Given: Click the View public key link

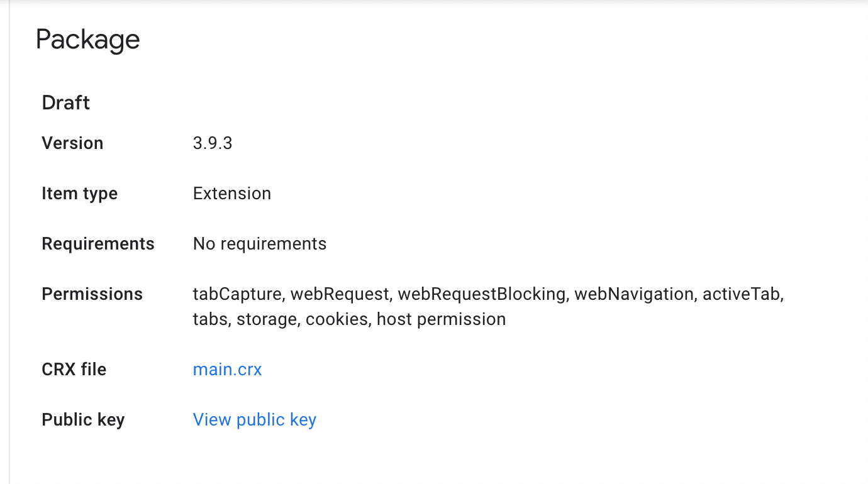Looking at the screenshot, I should (x=254, y=420).
